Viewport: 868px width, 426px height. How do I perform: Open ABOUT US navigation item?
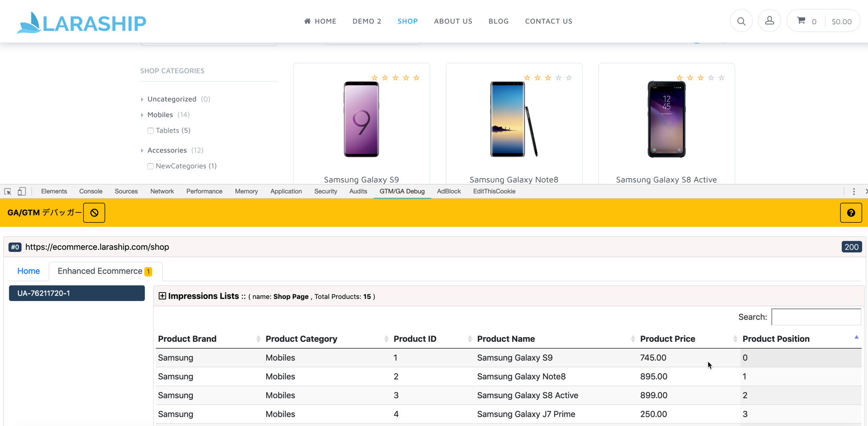coord(453,21)
